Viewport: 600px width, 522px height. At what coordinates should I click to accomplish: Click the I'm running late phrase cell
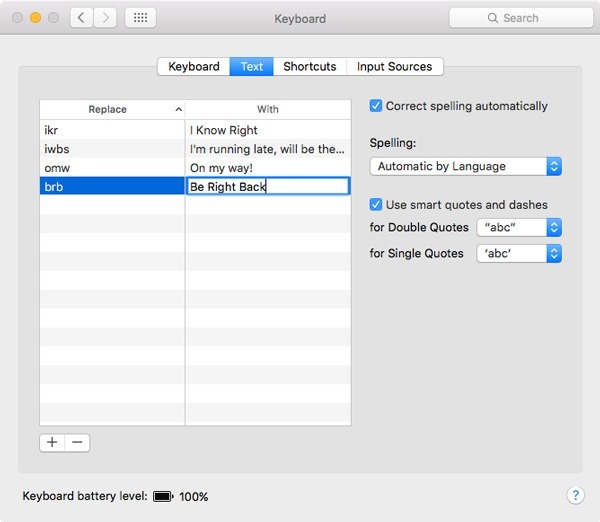(x=268, y=149)
